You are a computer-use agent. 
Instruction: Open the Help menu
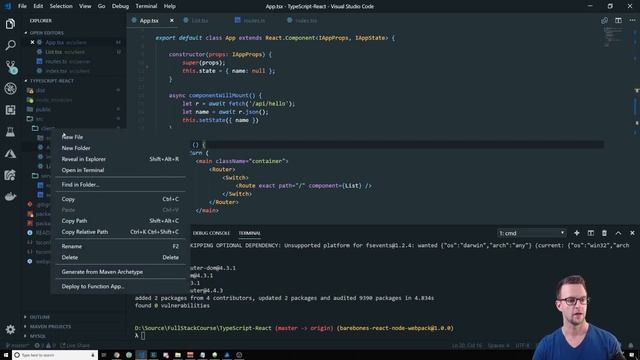point(169,6)
